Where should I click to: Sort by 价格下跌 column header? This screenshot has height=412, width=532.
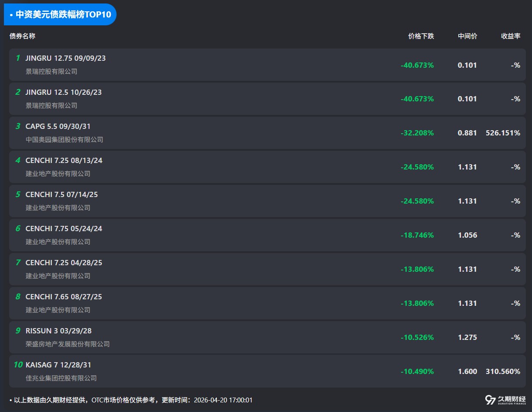421,36
